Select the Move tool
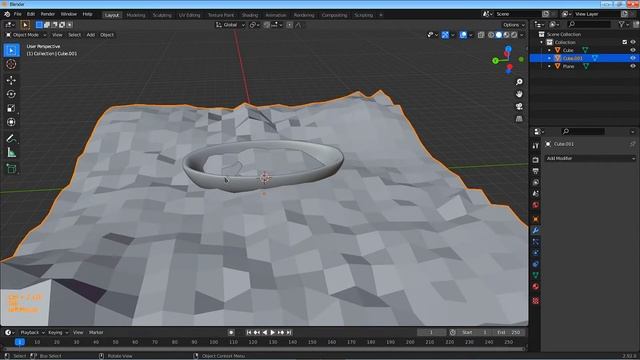The height and width of the screenshot is (360, 640). click(x=11, y=80)
